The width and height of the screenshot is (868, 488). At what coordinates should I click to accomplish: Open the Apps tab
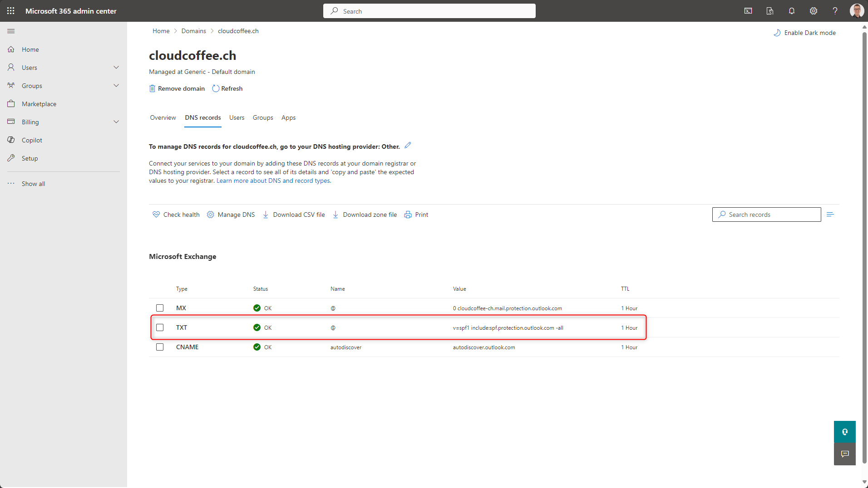[288, 117]
